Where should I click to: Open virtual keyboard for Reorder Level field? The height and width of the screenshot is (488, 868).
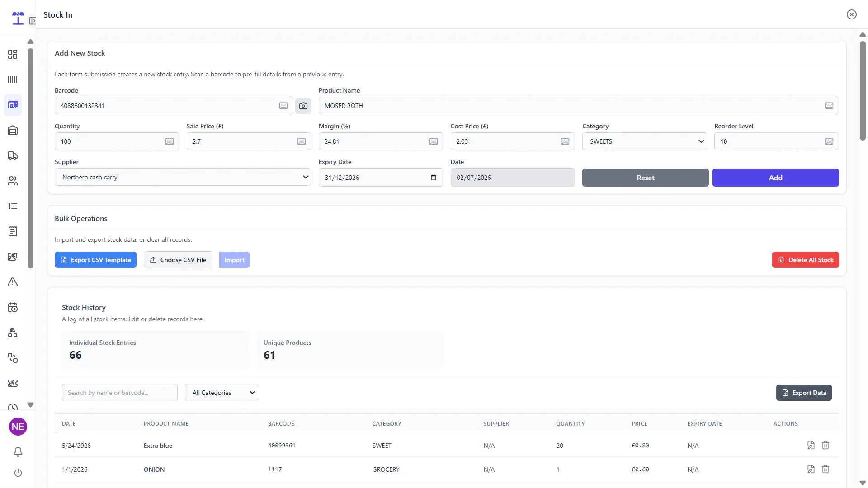(829, 141)
